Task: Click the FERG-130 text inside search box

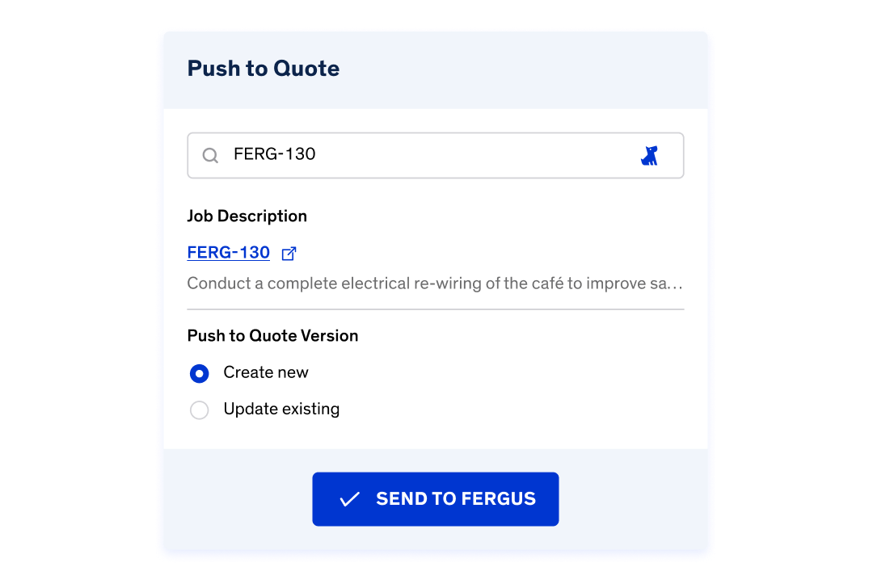Action: pyautogui.click(x=275, y=154)
